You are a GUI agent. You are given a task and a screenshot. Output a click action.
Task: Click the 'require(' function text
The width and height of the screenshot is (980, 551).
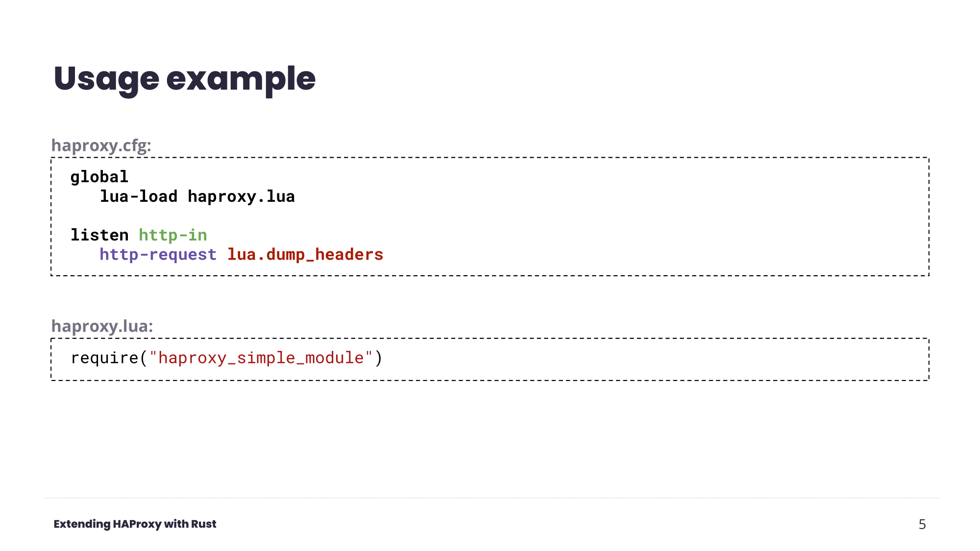[109, 358]
